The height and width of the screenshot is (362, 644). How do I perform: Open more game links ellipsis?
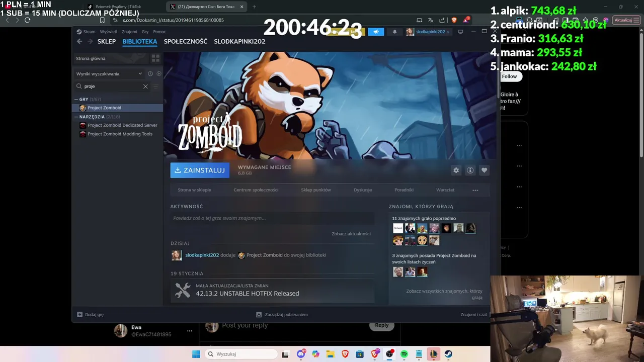[x=475, y=191]
